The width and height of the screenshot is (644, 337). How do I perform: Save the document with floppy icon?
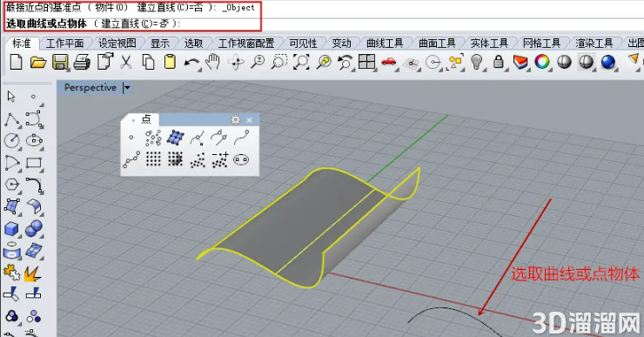point(60,63)
